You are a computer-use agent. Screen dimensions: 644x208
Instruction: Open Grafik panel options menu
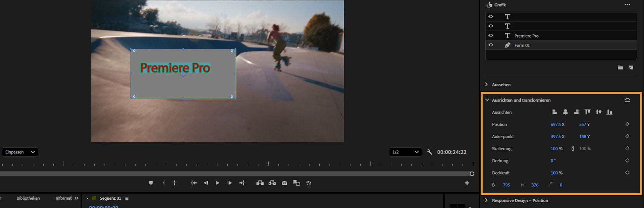pos(627,5)
